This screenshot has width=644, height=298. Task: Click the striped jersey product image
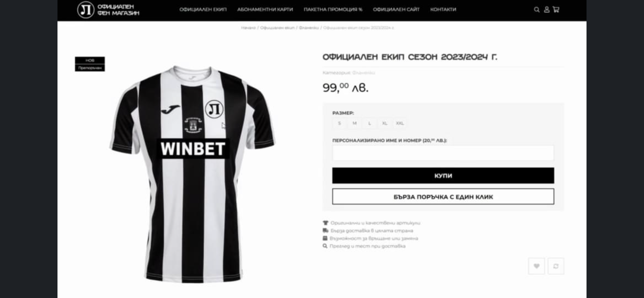coord(193,174)
